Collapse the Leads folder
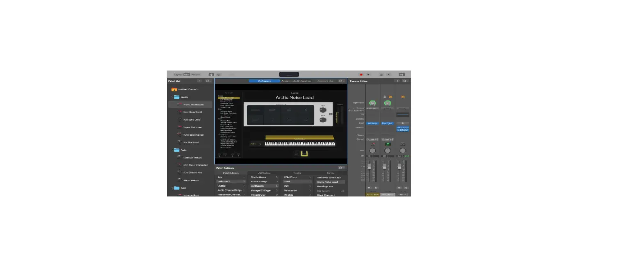The image size is (644, 277). [172, 97]
